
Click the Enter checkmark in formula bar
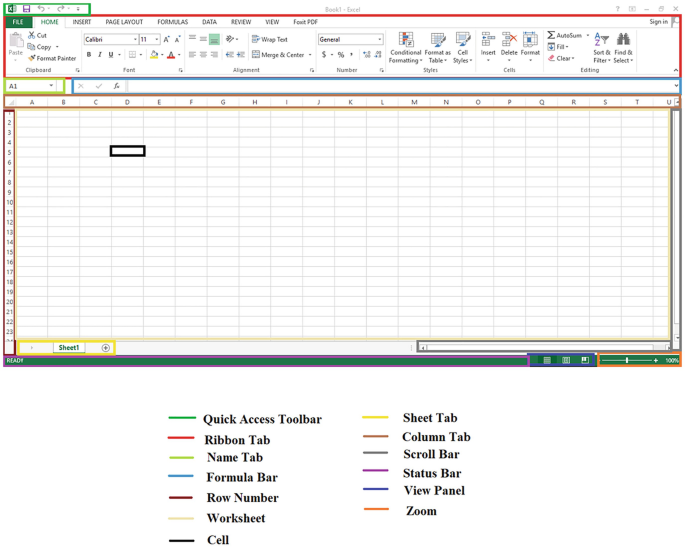(x=99, y=86)
